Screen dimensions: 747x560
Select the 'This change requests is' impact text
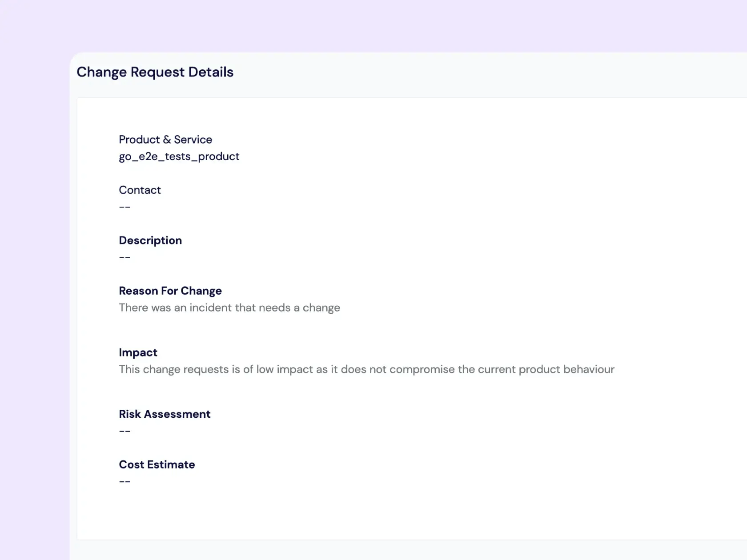click(366, 370)
